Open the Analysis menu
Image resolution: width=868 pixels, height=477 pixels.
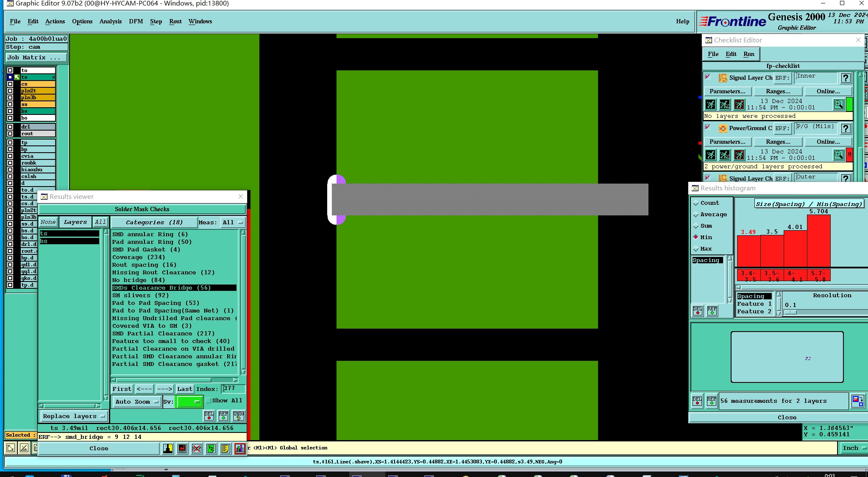click(110, 21)
